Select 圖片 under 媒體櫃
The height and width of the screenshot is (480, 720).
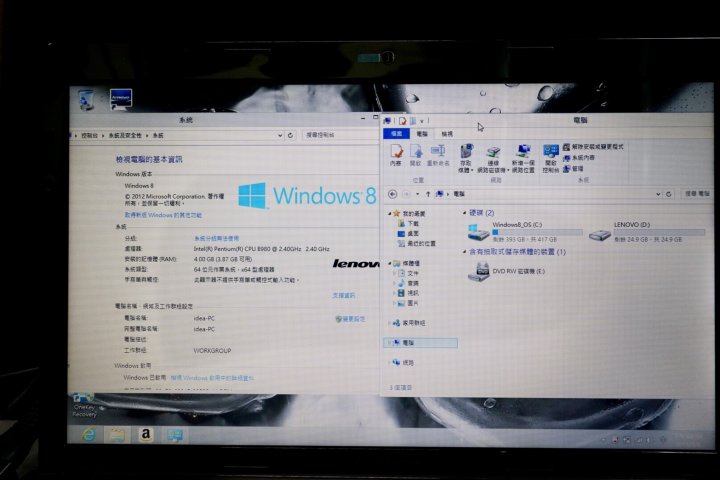[x=408, y=303]
